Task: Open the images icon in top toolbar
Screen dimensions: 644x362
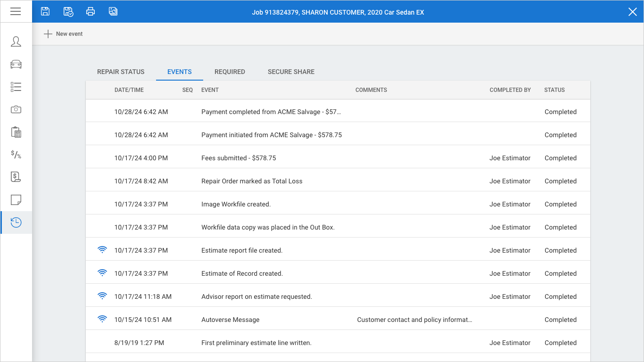Action: click(113, 11)
